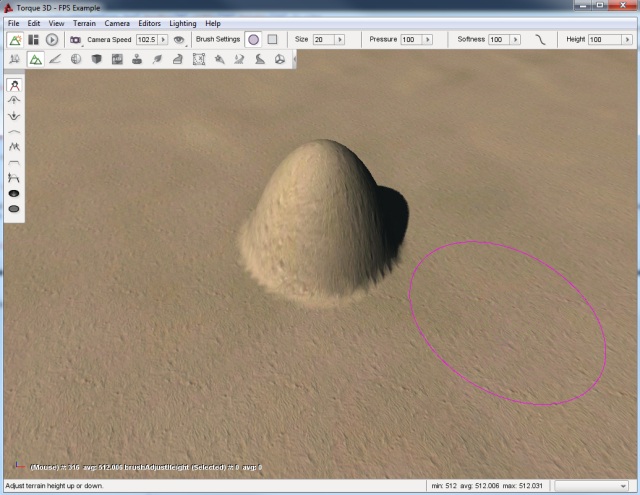Open the Terrain menu
This screenshot has width=640, height=495.
pos(86,22)
